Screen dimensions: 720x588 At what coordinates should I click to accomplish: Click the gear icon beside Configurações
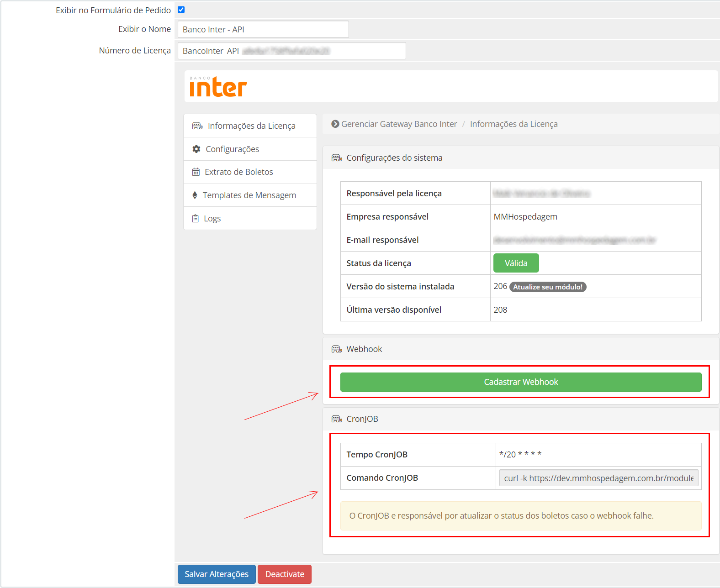point(196,149)
